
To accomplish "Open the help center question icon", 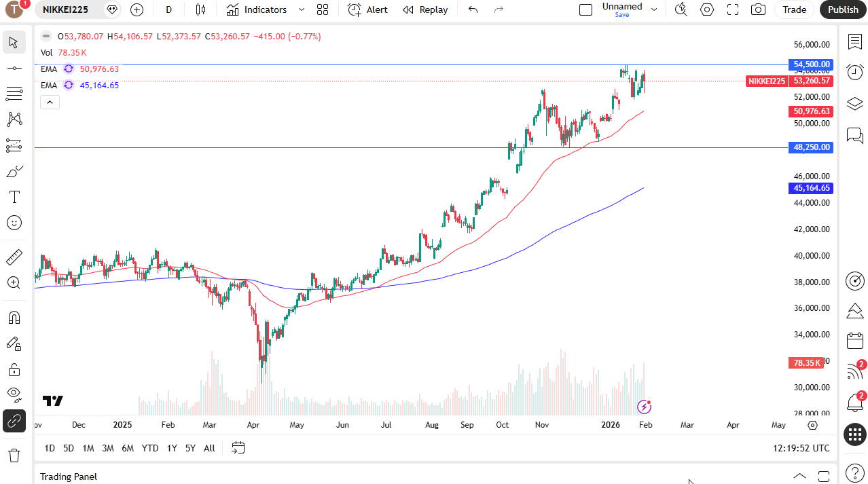I will pyautogui.click(x=855, y=472).
